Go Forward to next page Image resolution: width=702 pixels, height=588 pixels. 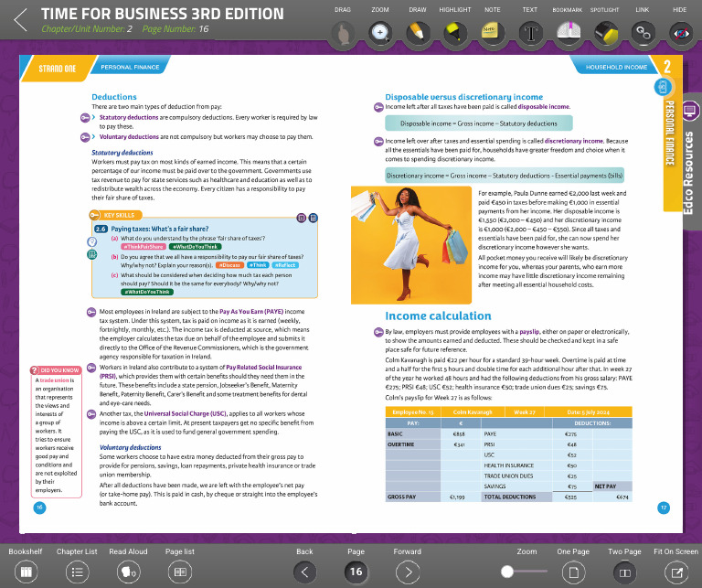tap(408, 572)
